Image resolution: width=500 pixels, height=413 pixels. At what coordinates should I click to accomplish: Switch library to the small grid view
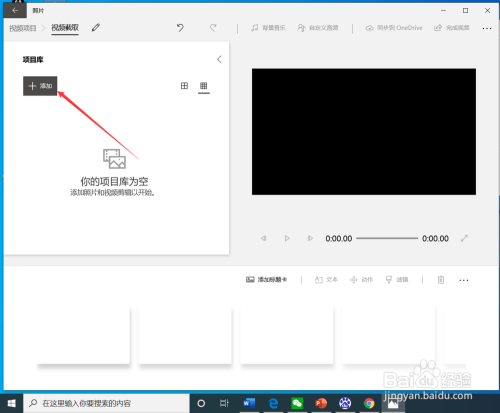click(204, 86)
